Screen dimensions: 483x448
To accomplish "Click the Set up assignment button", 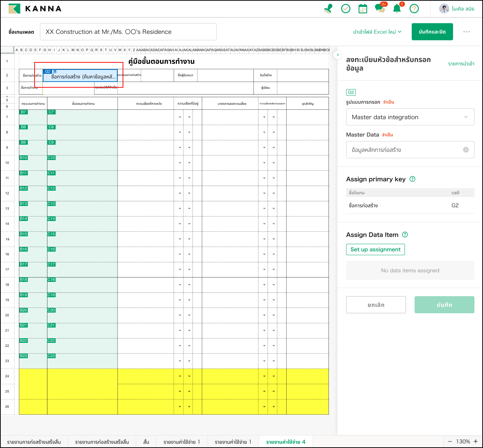I will click(375, 249).
